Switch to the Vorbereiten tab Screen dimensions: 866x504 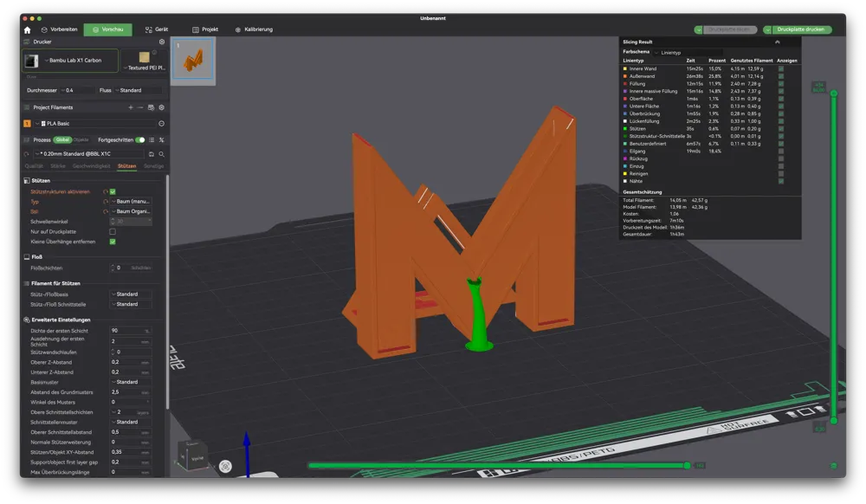(x=59, y=29)
